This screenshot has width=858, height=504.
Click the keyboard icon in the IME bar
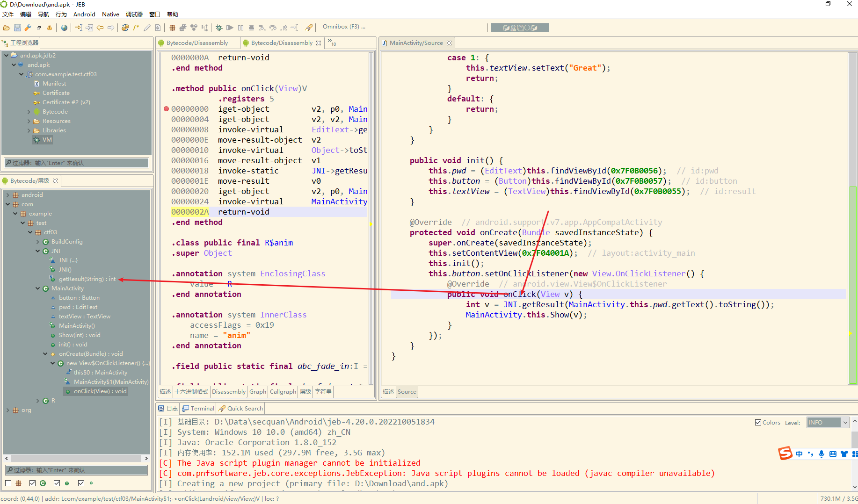(x=833, y=454)
